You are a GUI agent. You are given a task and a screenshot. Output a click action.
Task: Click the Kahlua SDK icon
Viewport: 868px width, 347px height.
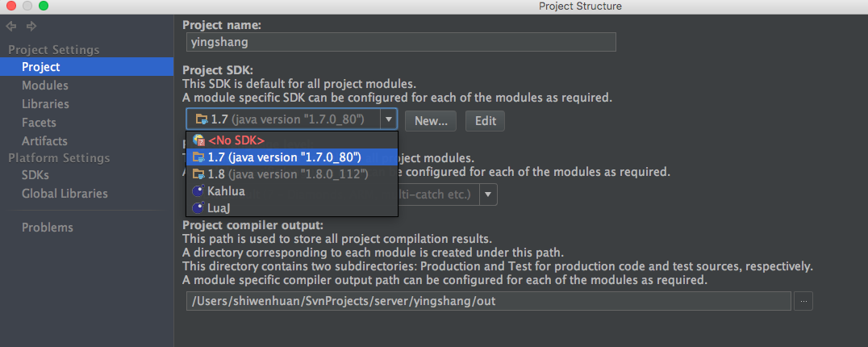(198, 191)
